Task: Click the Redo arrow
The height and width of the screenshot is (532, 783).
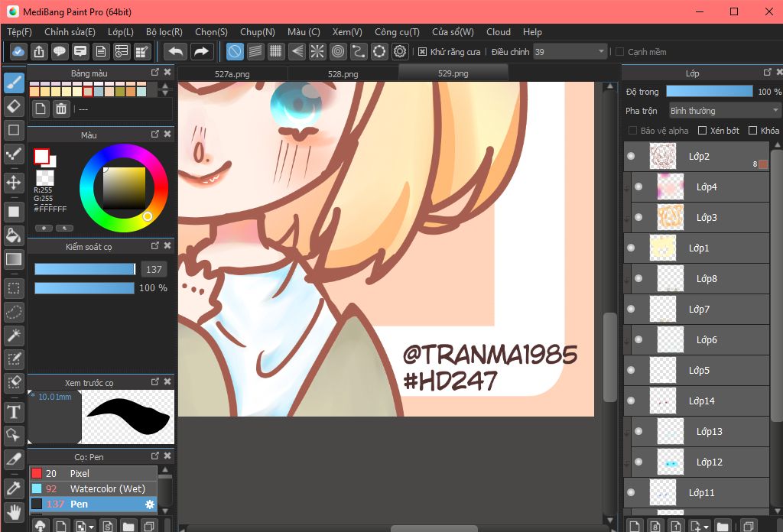Action: click(201, 51)
